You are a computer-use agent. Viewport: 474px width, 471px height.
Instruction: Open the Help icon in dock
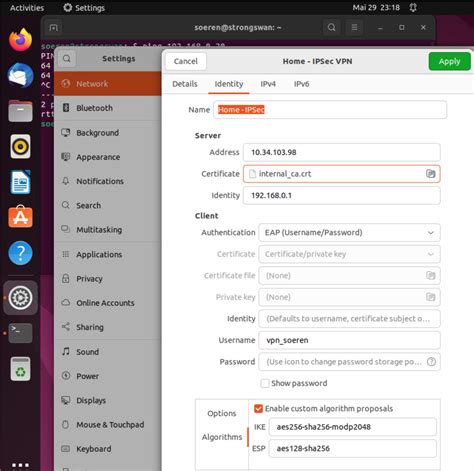20,253
